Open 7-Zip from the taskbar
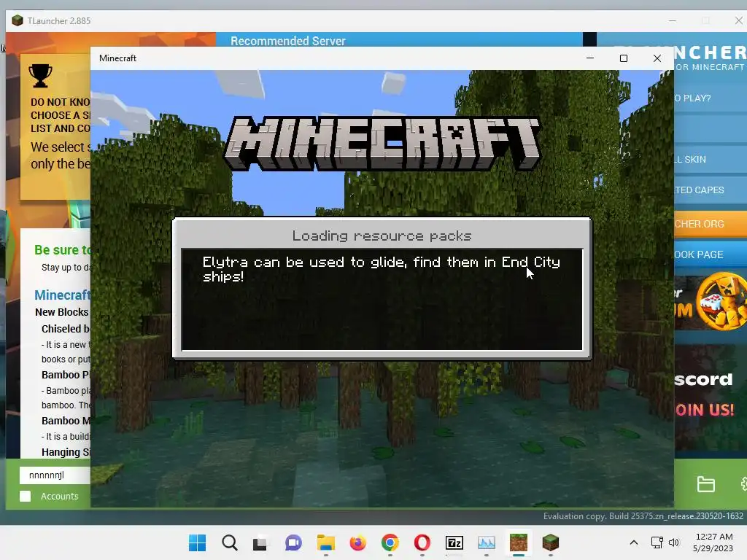The image size is (747, 560). (454, 542)
